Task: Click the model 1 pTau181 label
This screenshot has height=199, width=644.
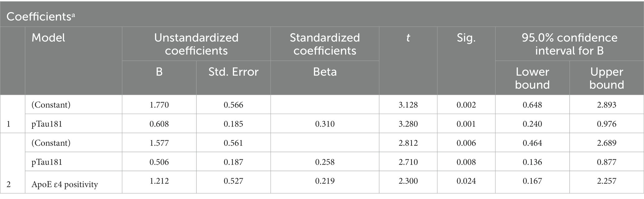Action: coord(47,124)
